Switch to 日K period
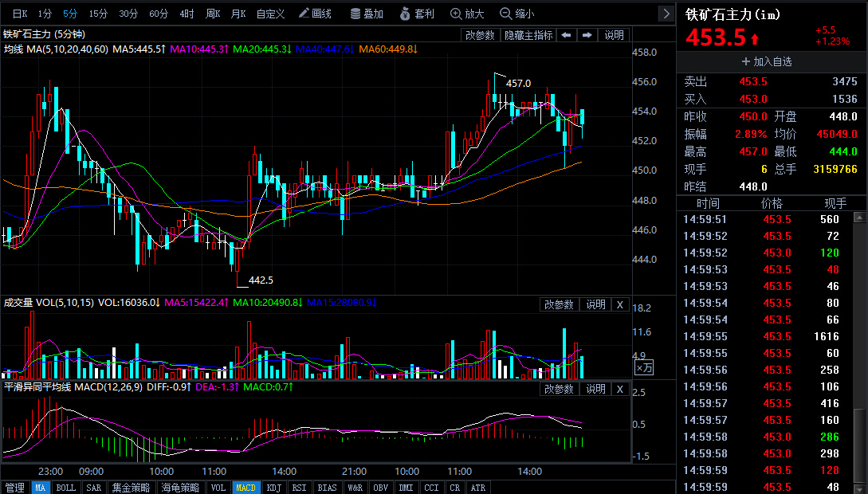868x494 pixels. point(20,14)
